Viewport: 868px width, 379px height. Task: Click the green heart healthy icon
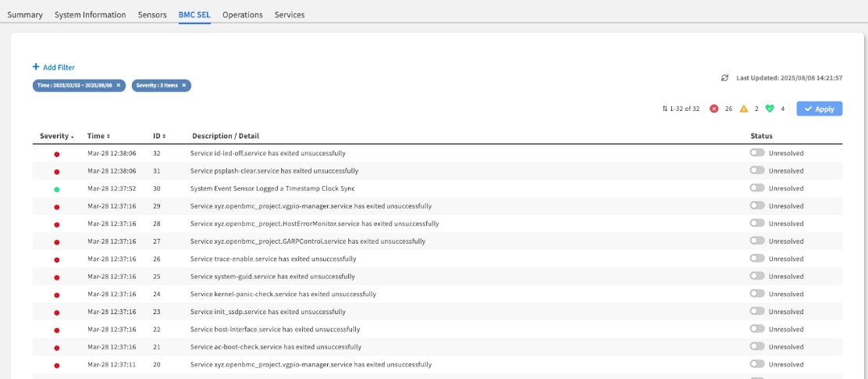(x=769, y=109)
